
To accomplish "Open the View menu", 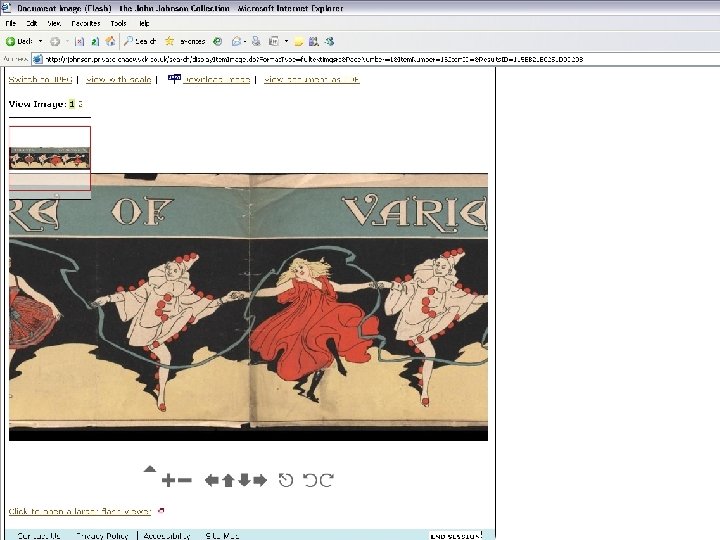I will (54, 23).
